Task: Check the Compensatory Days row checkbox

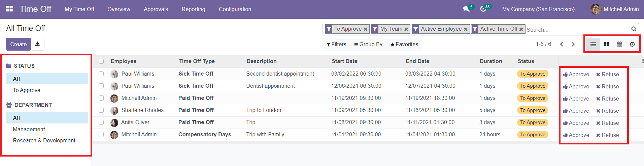Action: coord(101,134)
